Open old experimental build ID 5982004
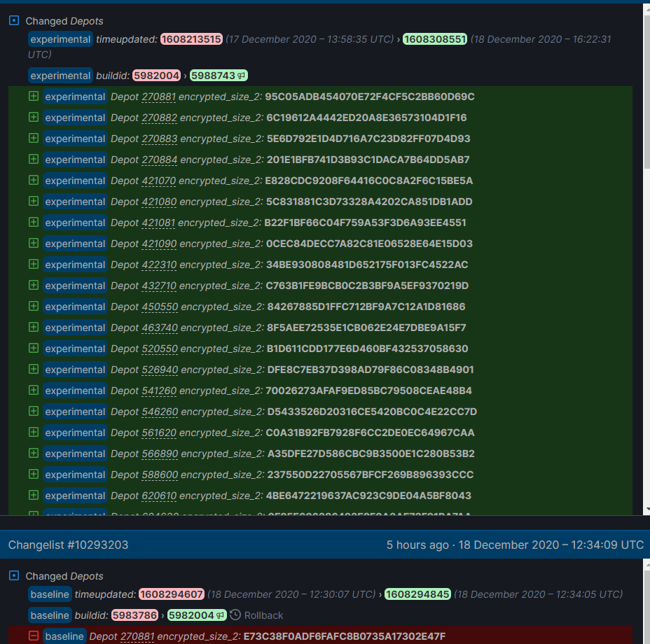 tap(157, 76)
